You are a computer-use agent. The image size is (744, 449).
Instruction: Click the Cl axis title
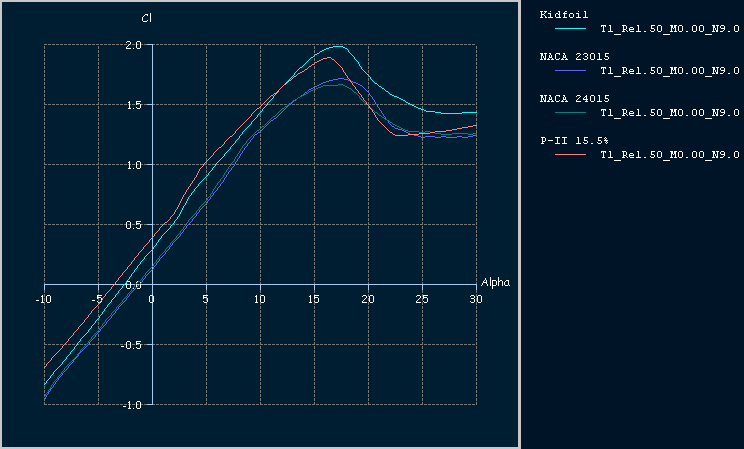coord(145,18)
